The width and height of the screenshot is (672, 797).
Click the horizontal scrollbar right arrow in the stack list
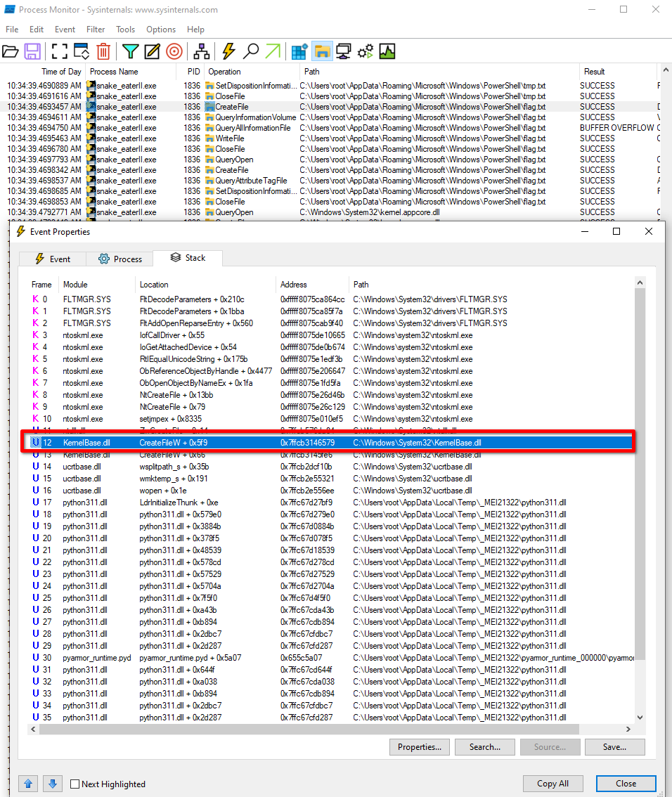pos(628,729)
